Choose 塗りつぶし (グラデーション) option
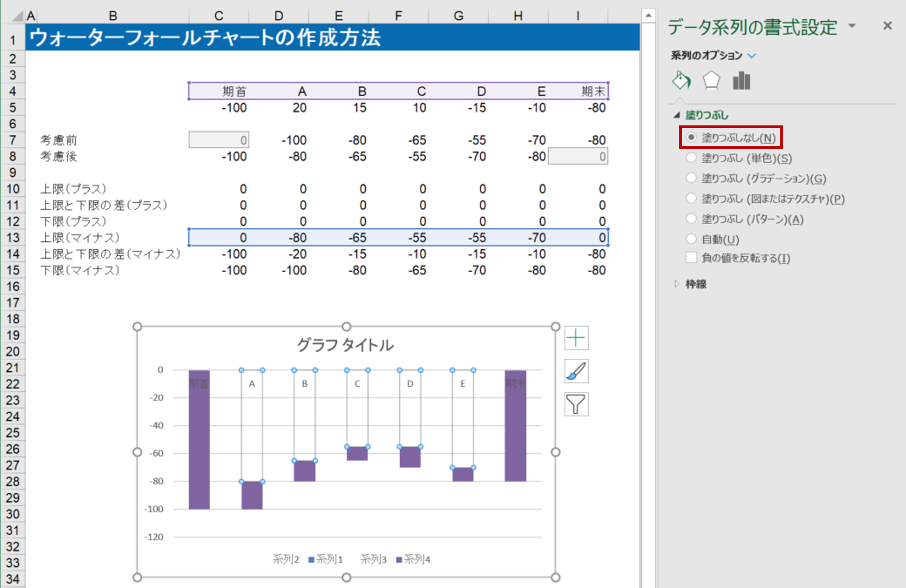This screenshot has width=906, height=588. tap(691, 178)
